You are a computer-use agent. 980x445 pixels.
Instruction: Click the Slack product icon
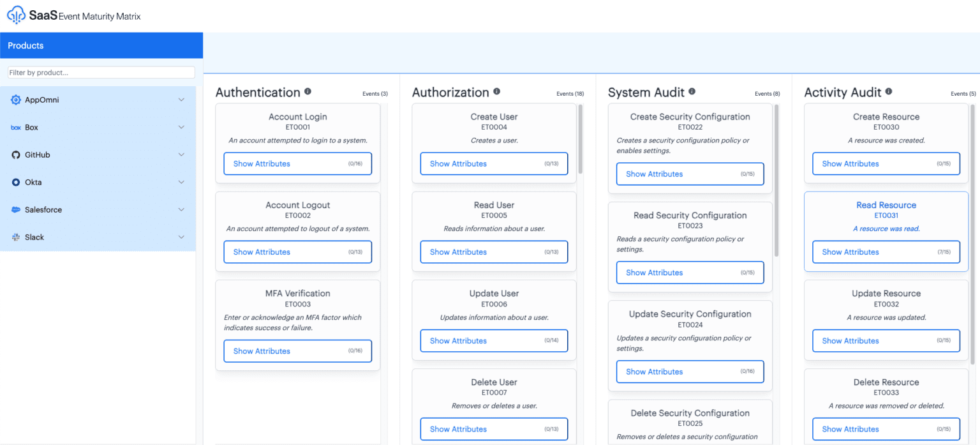tap(15, 237)
